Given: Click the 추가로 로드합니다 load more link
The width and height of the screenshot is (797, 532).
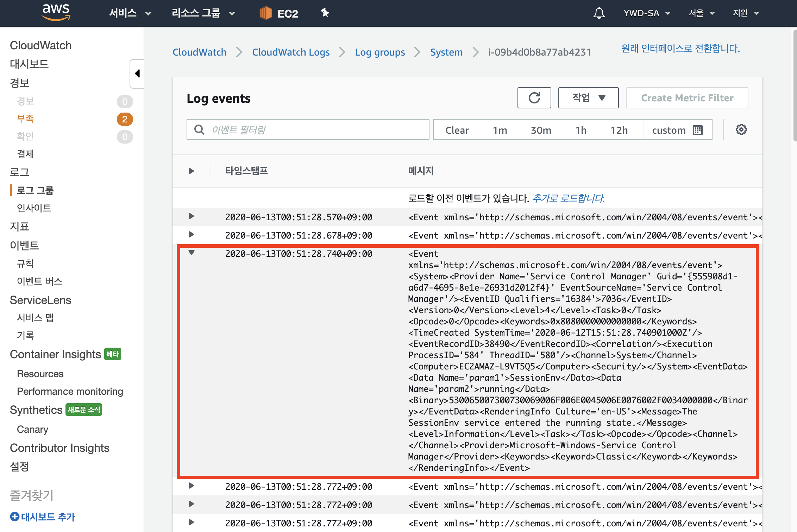Looking at the screenshot, I should pyautogui.click(x=568, y=198).
